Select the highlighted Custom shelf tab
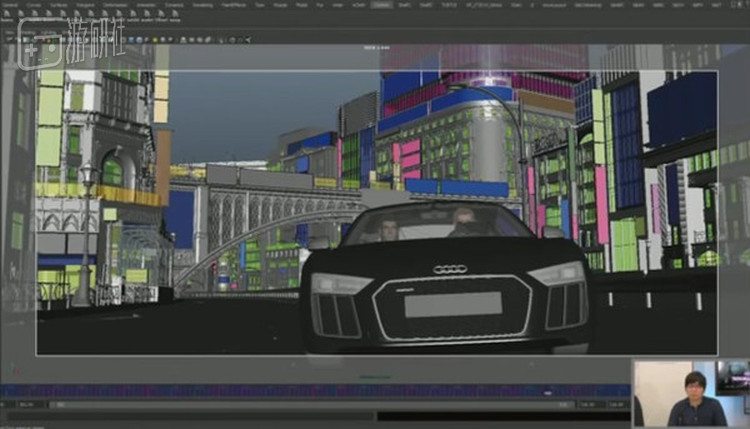Viewport: 750px width, 429px height. click(381, 5)
